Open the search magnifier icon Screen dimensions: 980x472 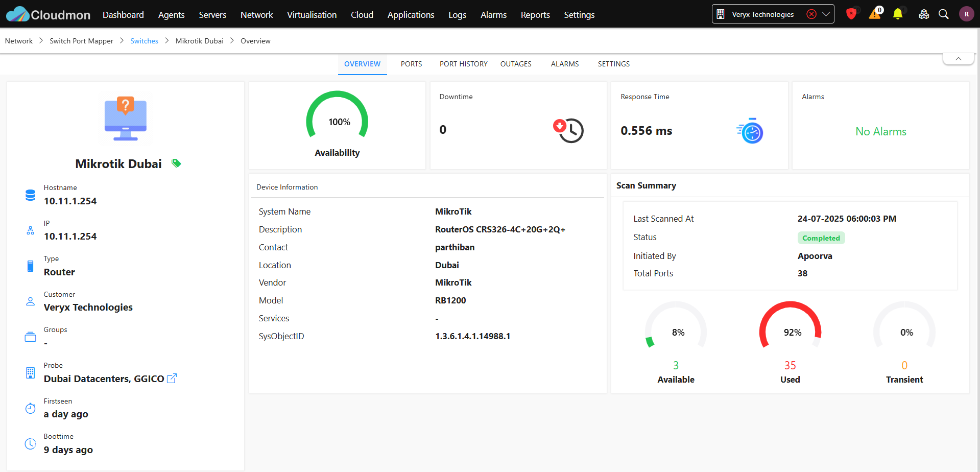tap(944, 14)
